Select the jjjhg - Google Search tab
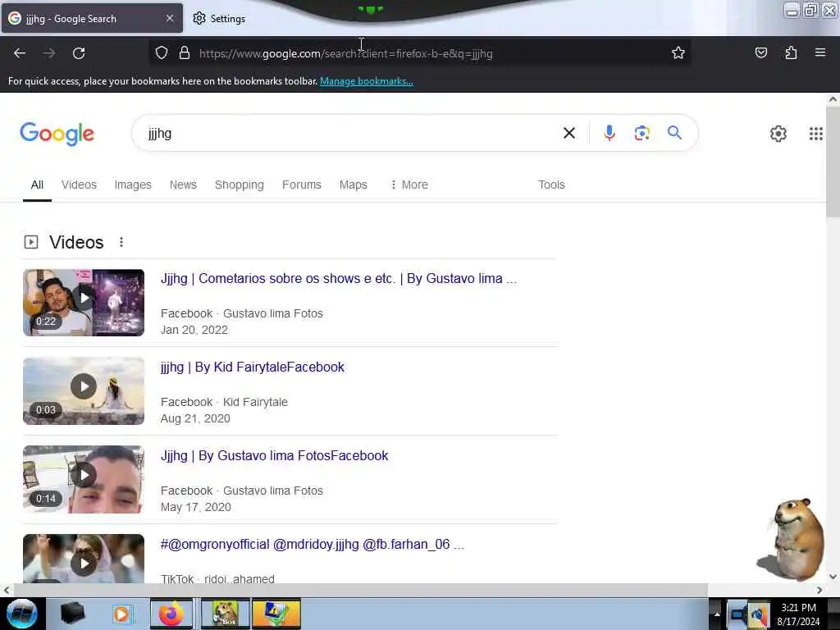Image resolution: width=840 pixels, height=630 pixels. coord(92,18)
